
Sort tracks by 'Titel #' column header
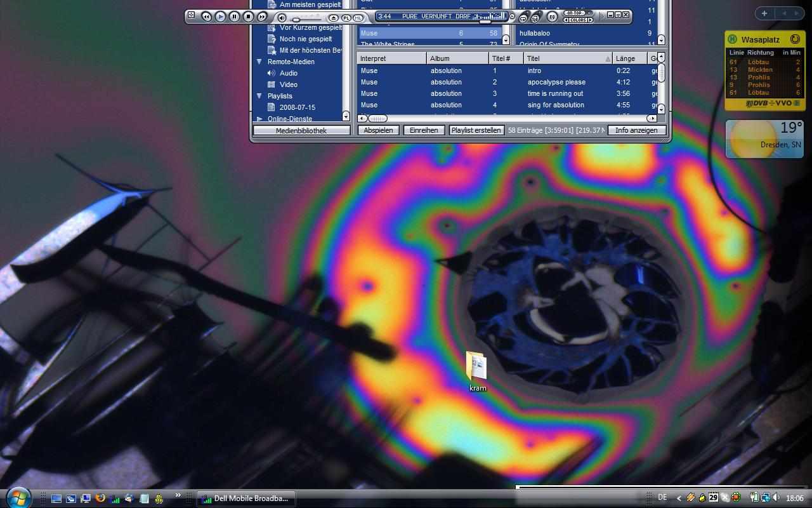(506, 58)
